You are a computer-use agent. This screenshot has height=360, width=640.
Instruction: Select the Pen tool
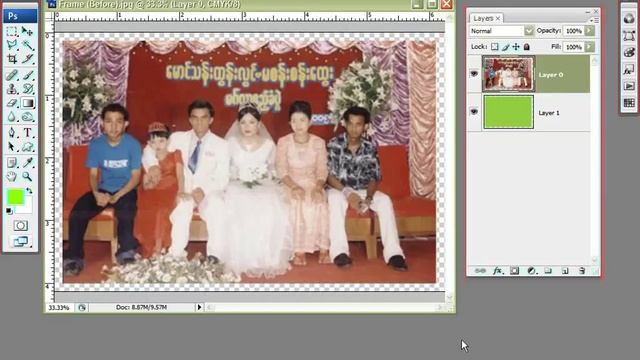[12, 133]
